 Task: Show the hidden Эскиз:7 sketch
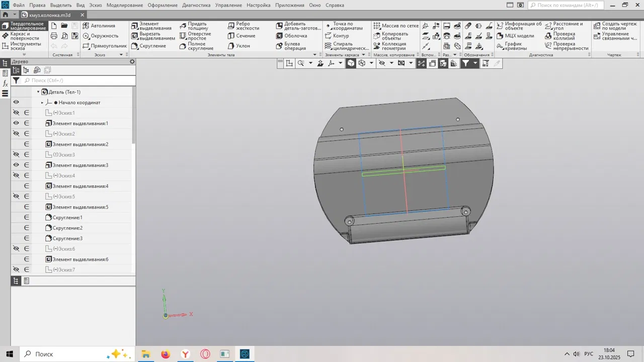click(x=16, y=270)
